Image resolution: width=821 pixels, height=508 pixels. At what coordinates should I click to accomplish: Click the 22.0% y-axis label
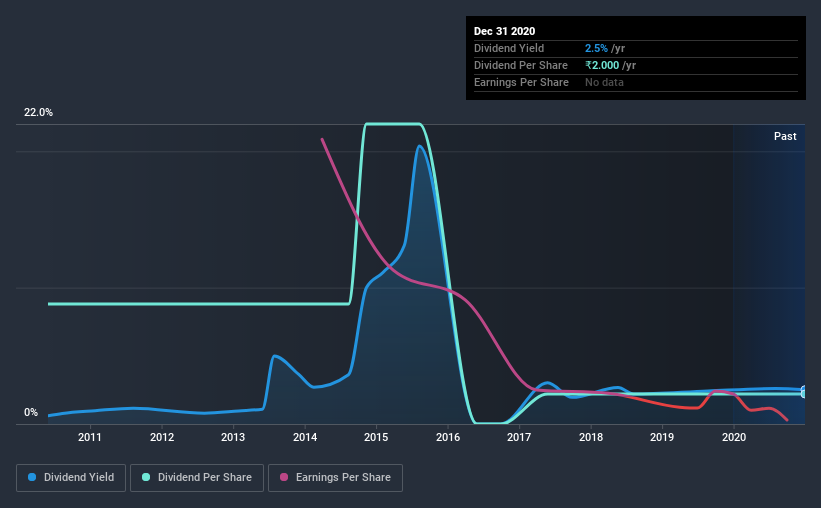[38, 113]
